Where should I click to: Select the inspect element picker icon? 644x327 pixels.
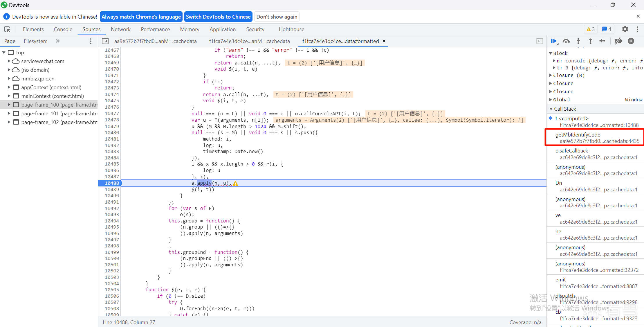tap(7, 29)
